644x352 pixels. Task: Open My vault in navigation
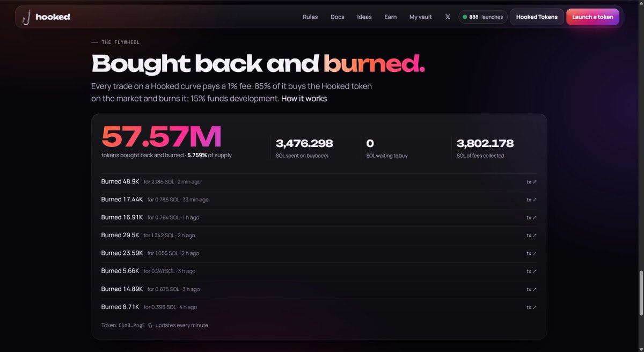coord(421,17)
